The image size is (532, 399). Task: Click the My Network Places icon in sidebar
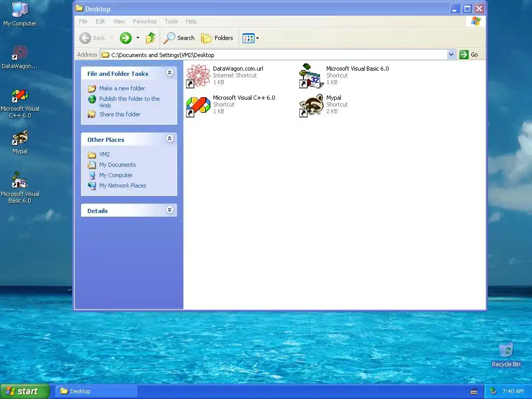[x=92, y=185]
